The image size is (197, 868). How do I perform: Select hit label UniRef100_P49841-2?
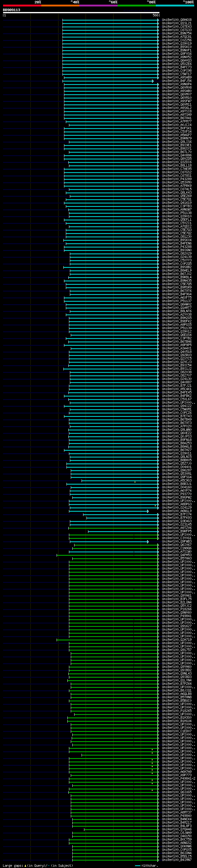[x=179, y=778]
